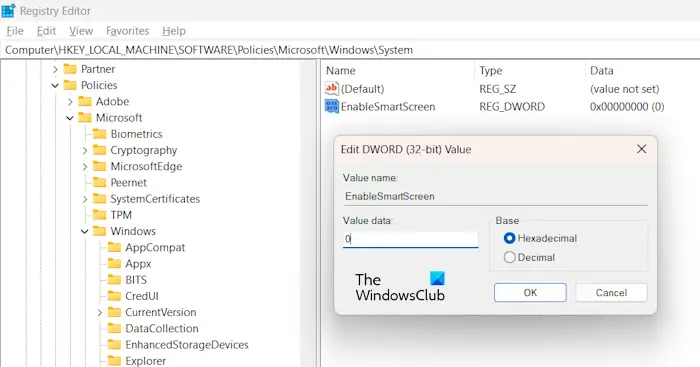
Task: Click the Registry Editor app icon
Action: pyautogui.click(x=8, y=11)
